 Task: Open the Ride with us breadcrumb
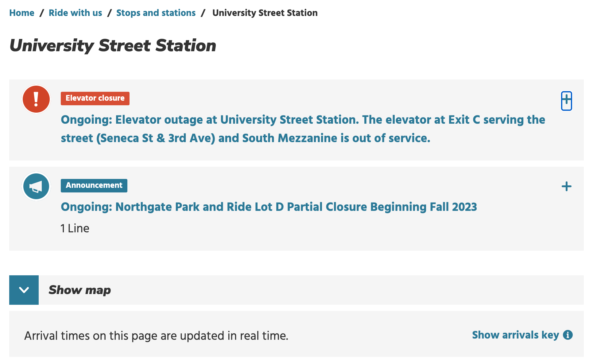75,13
